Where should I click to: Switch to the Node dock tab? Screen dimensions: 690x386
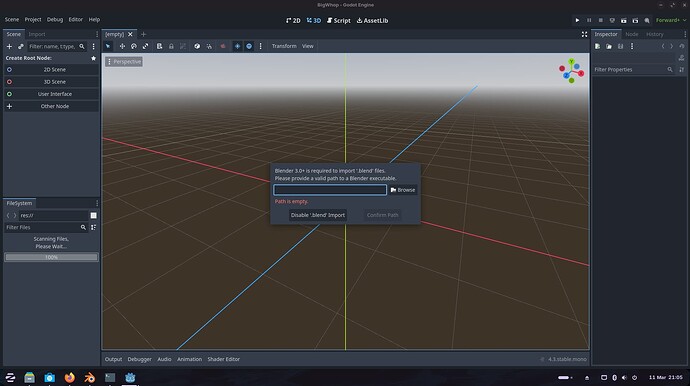tap(631, 34)
